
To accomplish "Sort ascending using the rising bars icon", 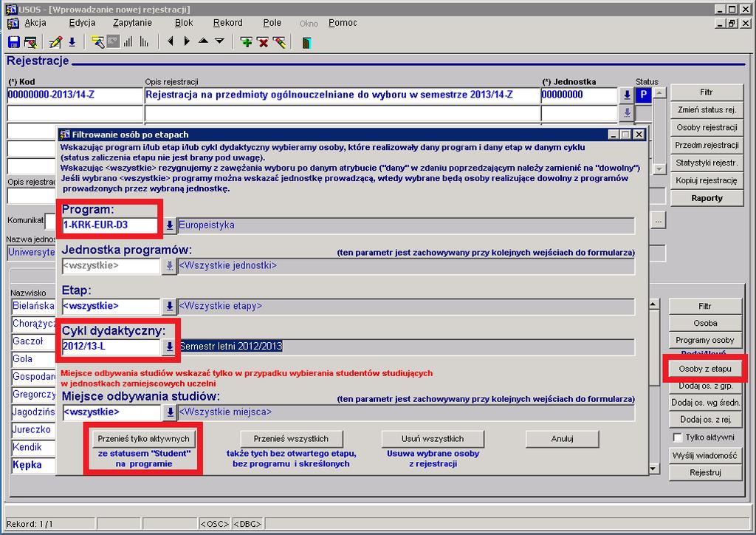I will point(128,42).
